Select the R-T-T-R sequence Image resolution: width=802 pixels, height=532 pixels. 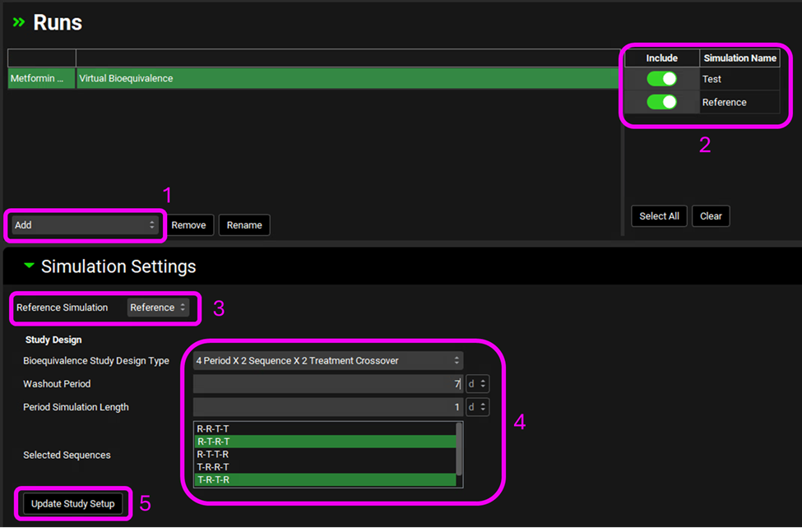(324, 454)
